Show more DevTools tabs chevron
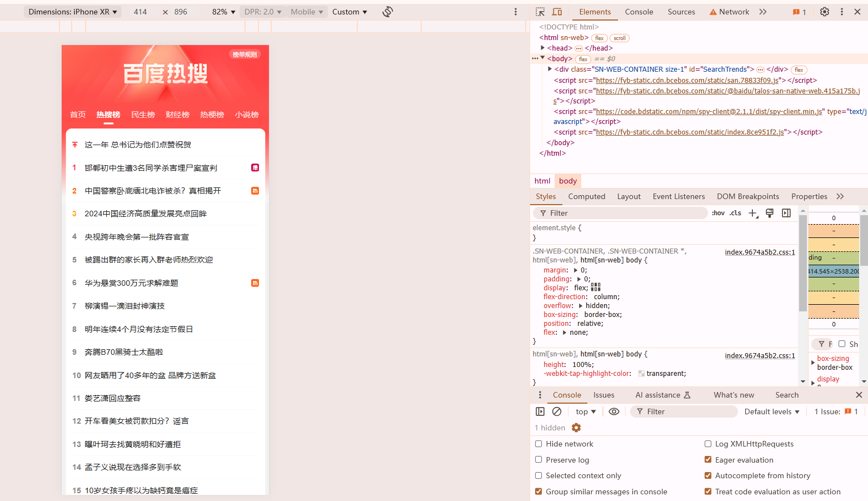Image resolution: width=868 pixels, height=501 pixels. [763, 12]
